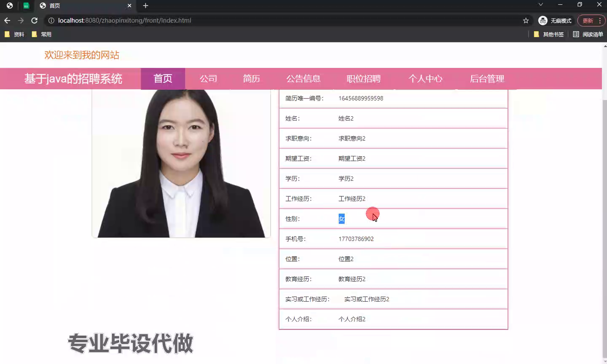This screenshot has width=607, height=364.
Task: Open the tab search dropdown arrow
Action: point(540,5)
